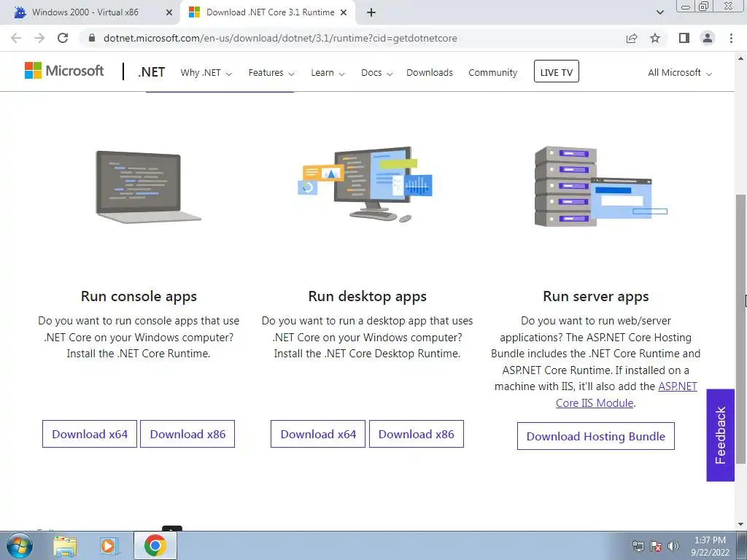747x560 pixels.
Task: Reload the page with the refresh icon
Action: 63,38
